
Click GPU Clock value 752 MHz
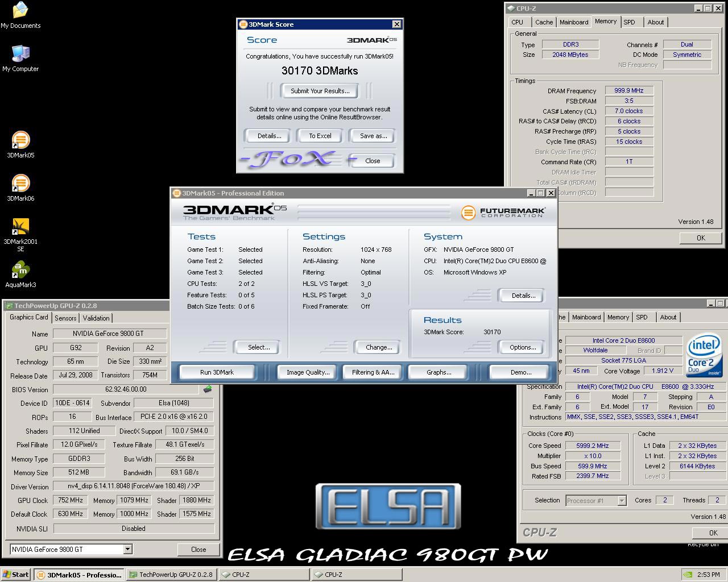71,500
